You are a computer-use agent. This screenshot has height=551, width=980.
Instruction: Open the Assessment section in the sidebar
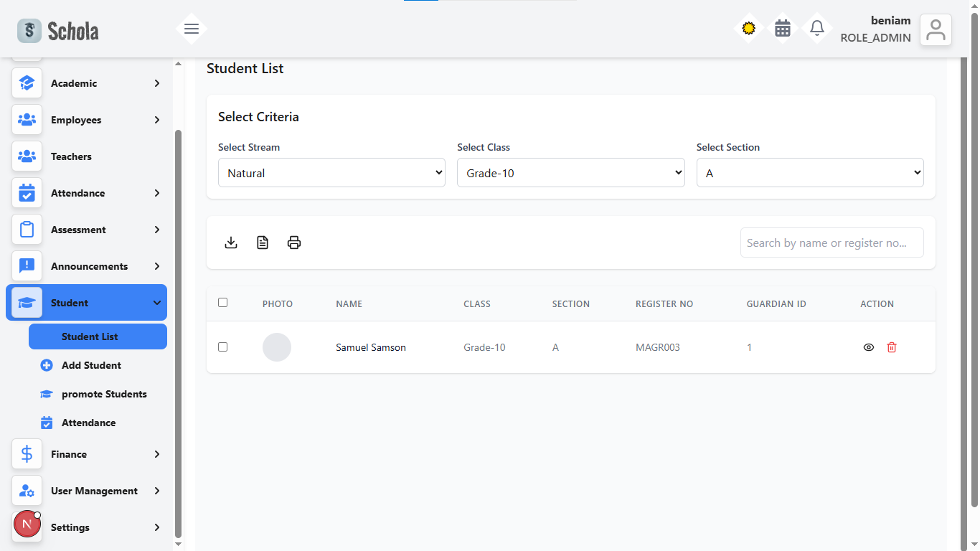tap(79, 230)
